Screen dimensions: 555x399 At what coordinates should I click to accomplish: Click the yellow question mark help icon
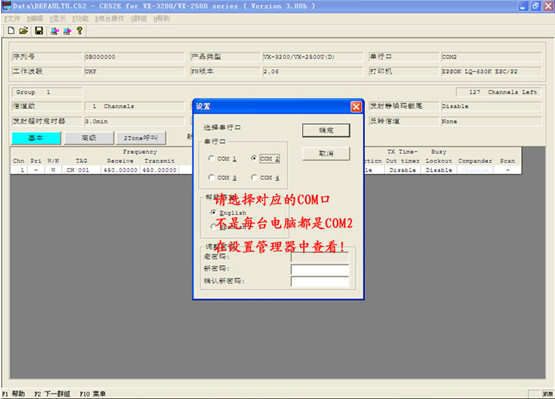coord(80,31)
